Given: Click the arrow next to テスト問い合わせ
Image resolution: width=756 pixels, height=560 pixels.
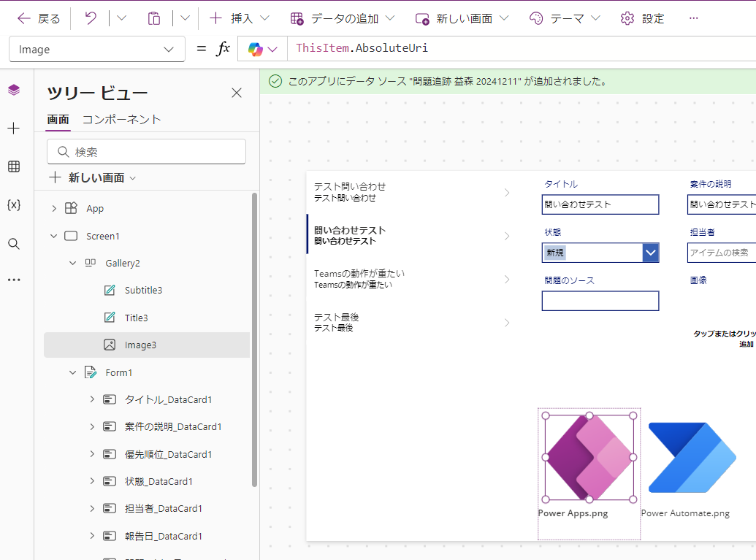Looking at the screenshot, I should 507,193.
